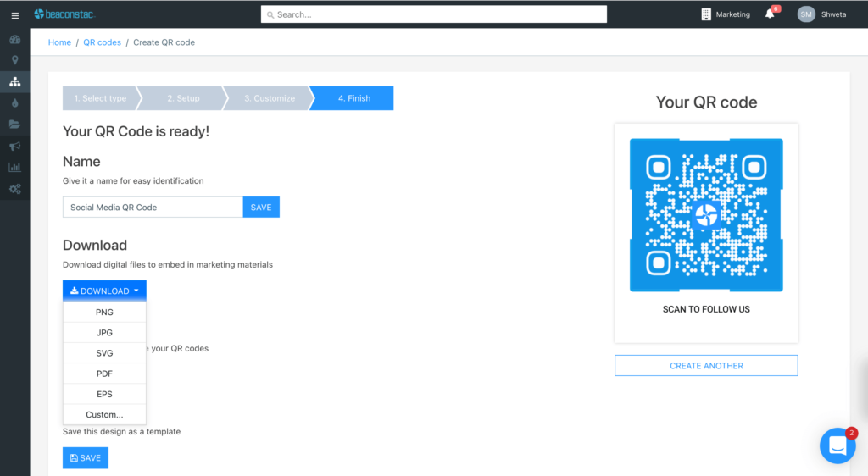The width and height of the screenshot is (868, 476).
Task: Click the Marketing organization building icon
Action: point(706,14)
